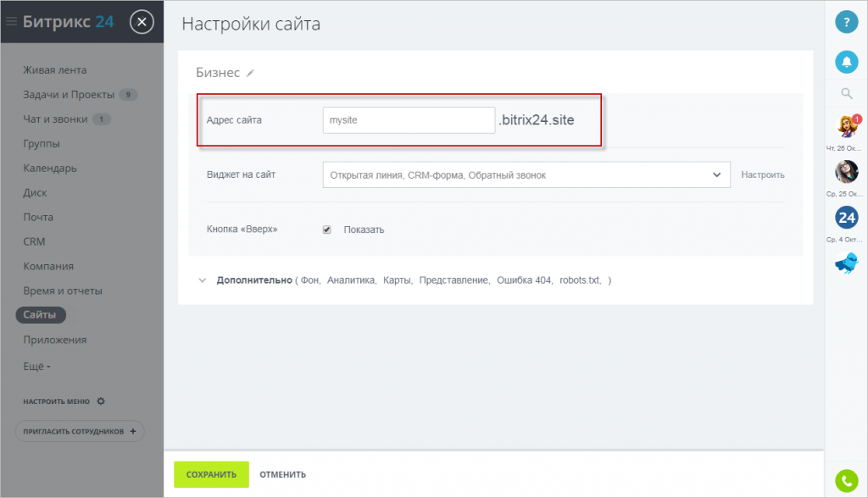Viewport: 868px width, 498px height.
Task: Open Диск in the sidebar
Action: coord(35,192)
